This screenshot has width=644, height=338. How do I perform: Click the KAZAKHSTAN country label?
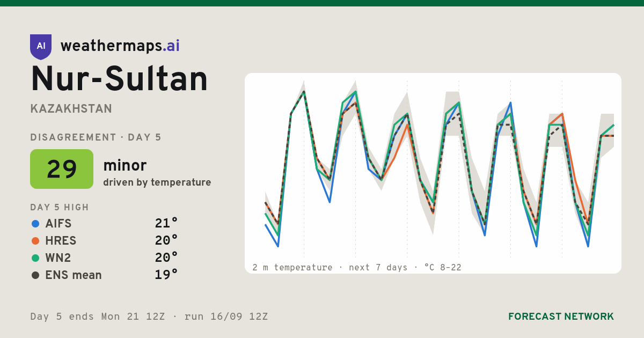tap(71, 109)
